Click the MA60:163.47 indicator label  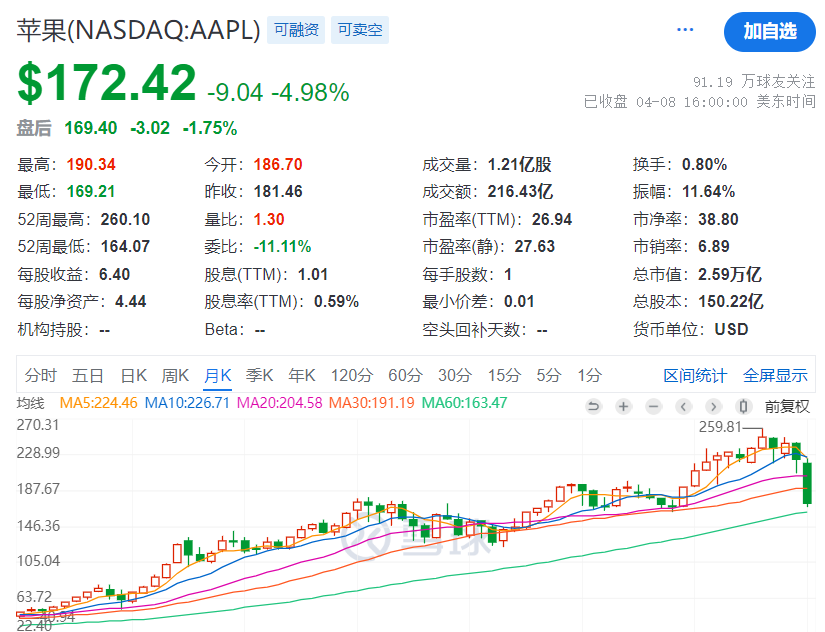click(465, 404)
